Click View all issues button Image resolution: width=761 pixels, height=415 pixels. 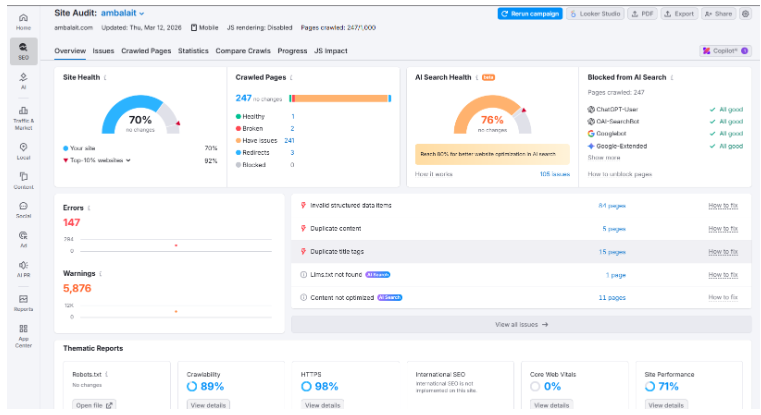click(521, 324)
